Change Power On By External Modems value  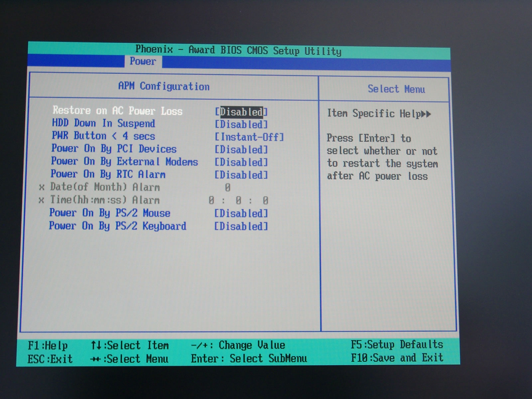[241, 163]
